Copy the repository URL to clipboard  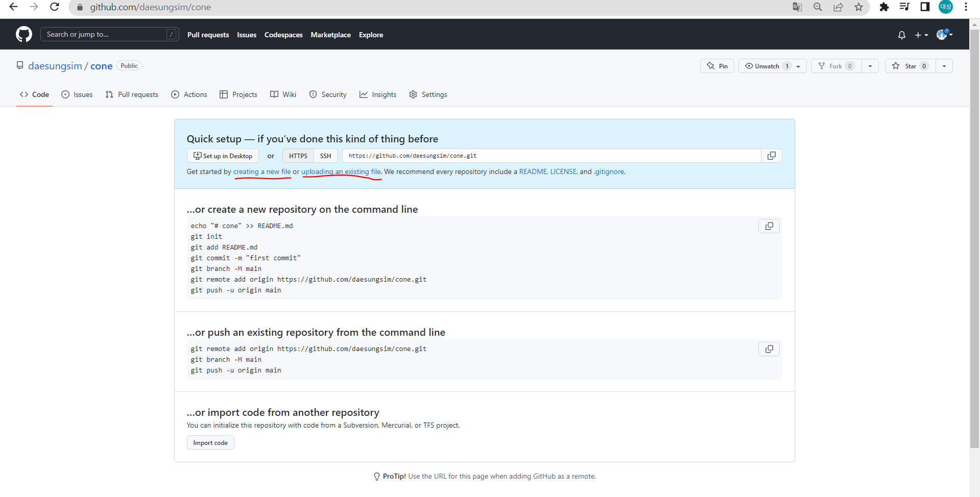point(772,156)
